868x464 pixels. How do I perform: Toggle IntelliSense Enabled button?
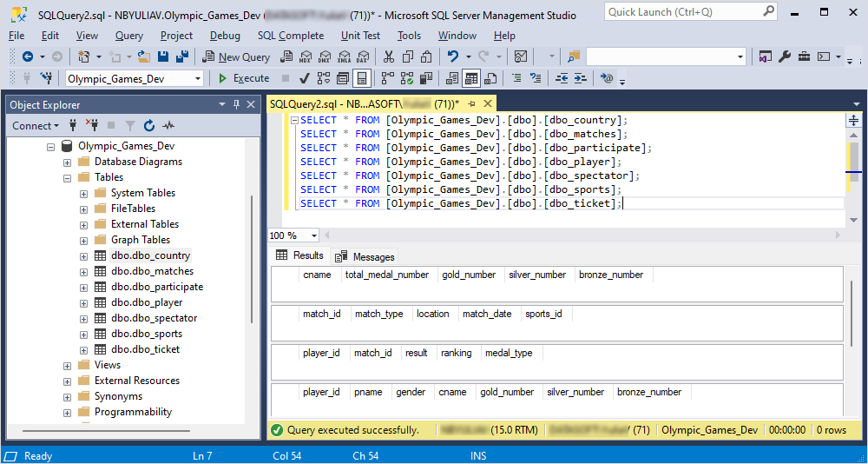coord(361,78)
